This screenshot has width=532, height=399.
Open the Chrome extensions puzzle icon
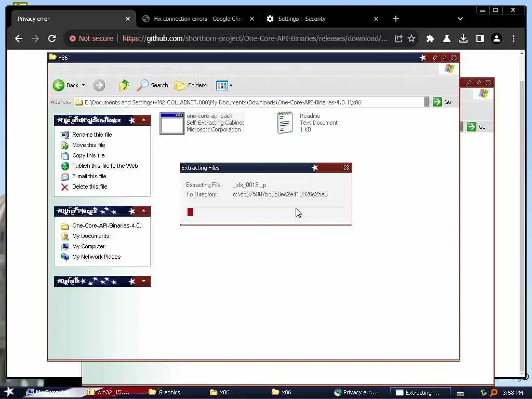point(430,38)
